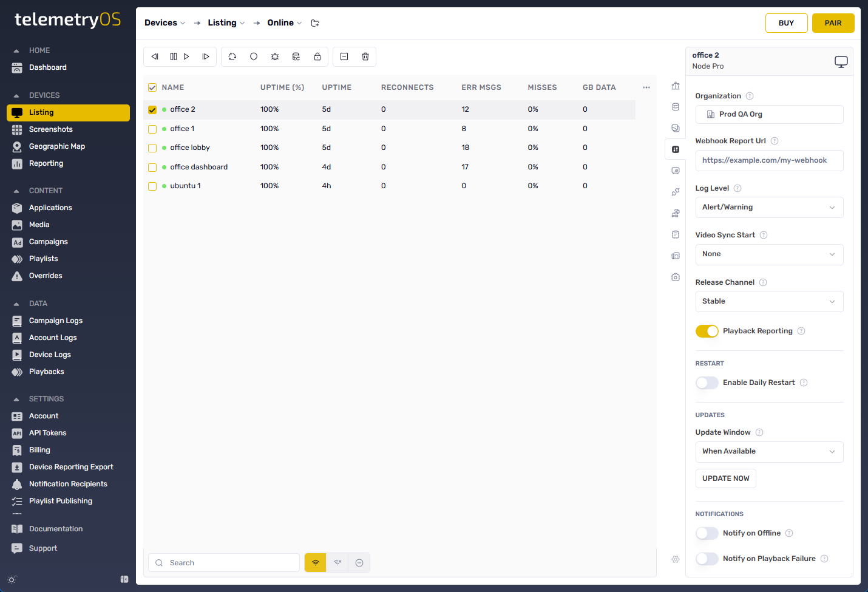This screenshot has height=592, width=868.
Task: Collapse sidebar using bottom panel icon
Action: tap(124, 579)
